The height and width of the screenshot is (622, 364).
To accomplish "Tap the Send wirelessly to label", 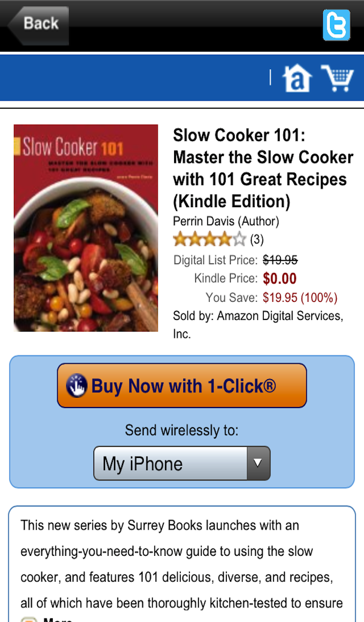I will [x=182, y=431].
